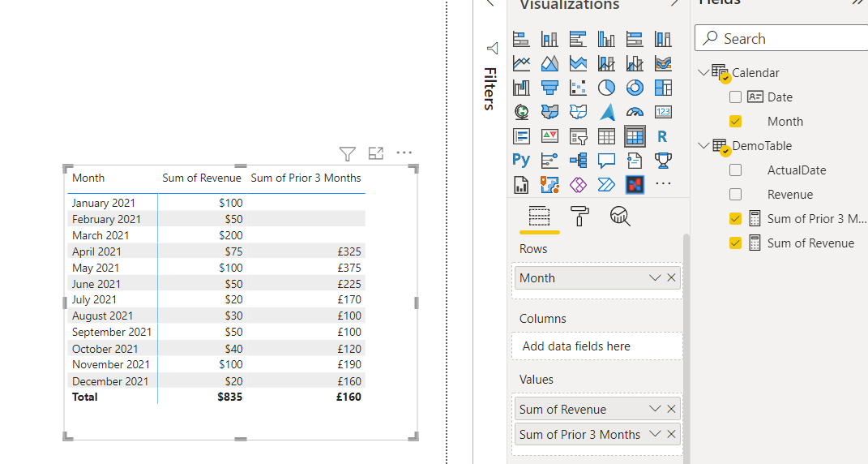Select the Gauge visual
This screenshot has width=868, height=464.
click(635, 112)
